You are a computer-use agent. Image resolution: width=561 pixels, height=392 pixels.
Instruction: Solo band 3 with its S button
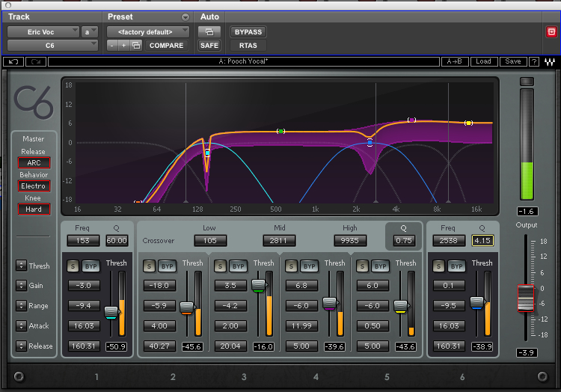pyautogui.click(x=220, y=266)
